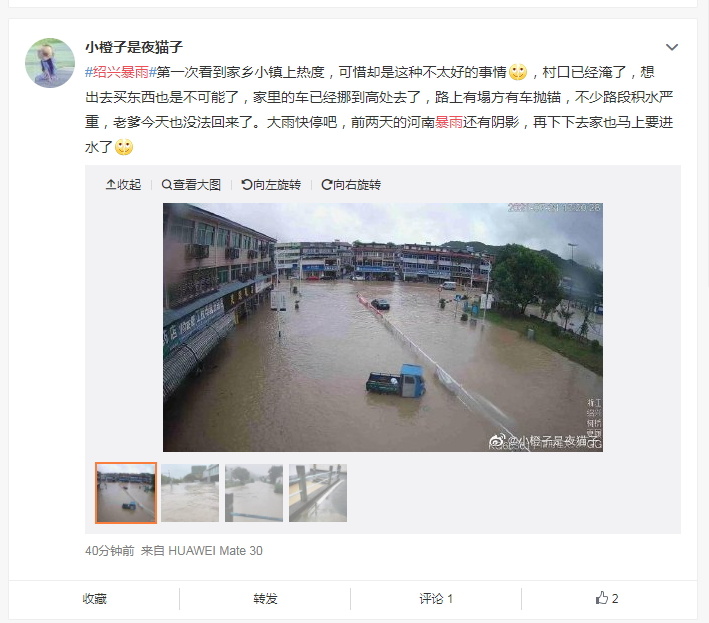Click the large flooded street photo
The image size is (709, 623).
click(x=383, y=327)
